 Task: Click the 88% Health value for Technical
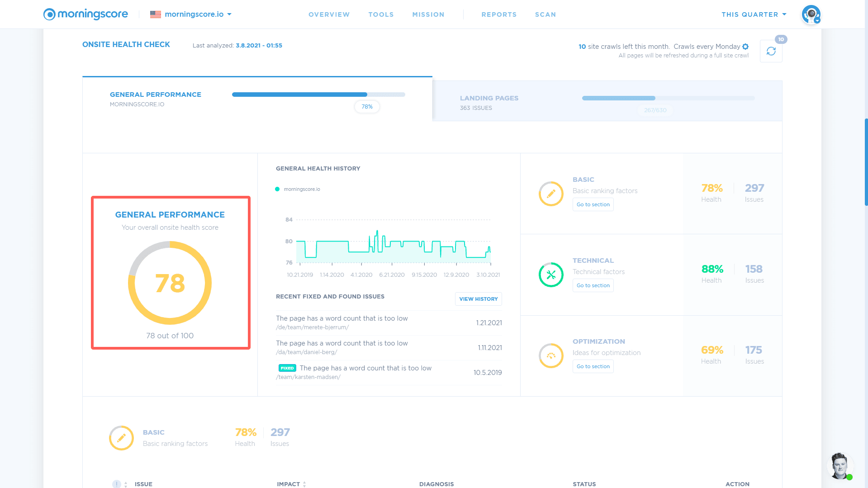pos(712,269)
